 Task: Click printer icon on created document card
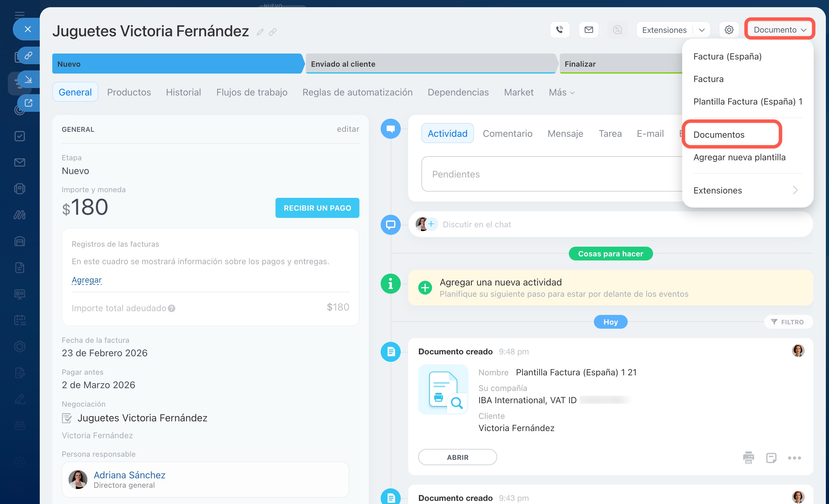[x=748, y=458]
